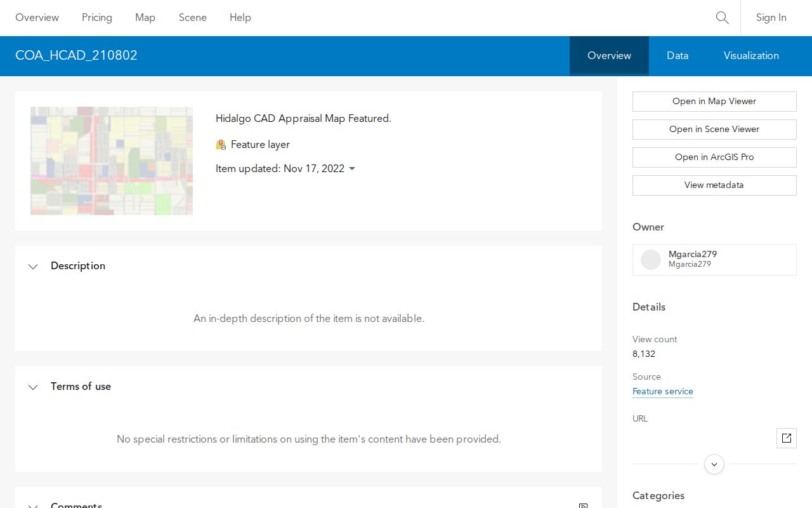Open the Scene menu item
Viewport: 812px width, 508px height.
click(x=193, y=18)
